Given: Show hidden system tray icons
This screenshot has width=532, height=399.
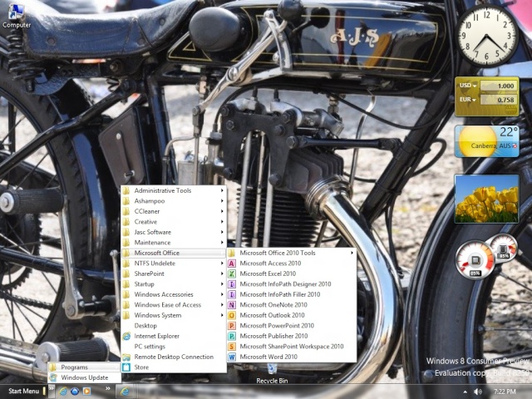Looking at the screenshot, I should 464,391.
